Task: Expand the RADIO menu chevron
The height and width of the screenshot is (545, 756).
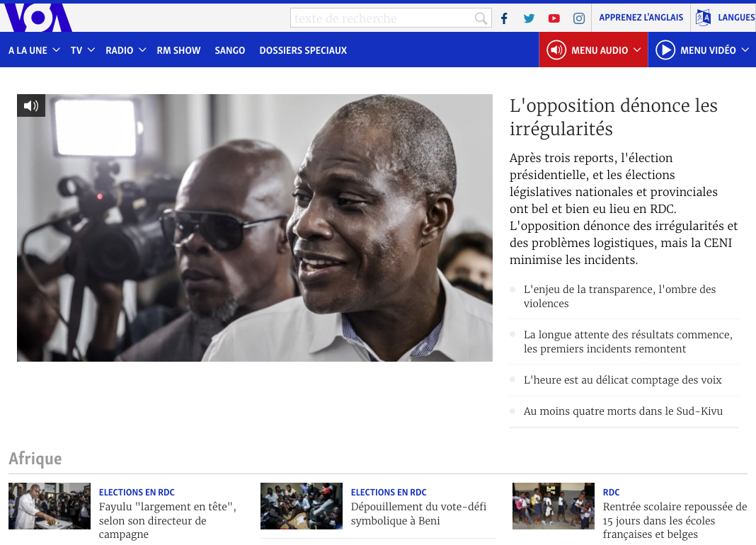Action: click(142, 50)
